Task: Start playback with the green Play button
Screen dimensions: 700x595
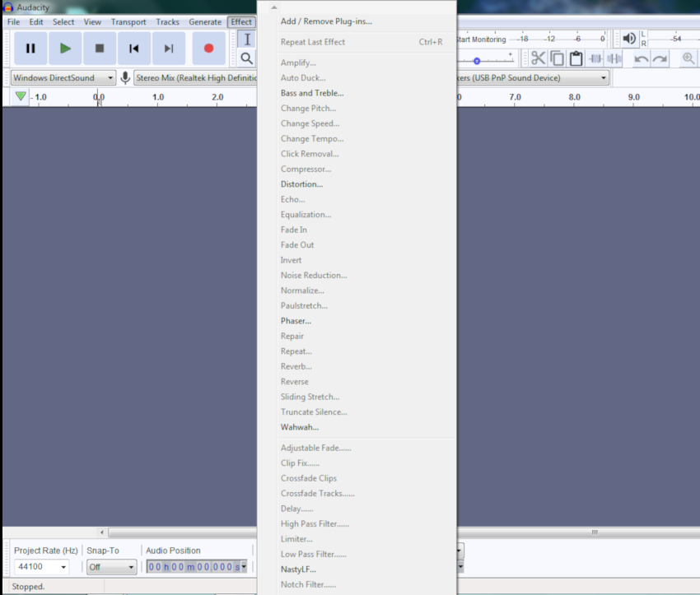Action: pos(65,49)
